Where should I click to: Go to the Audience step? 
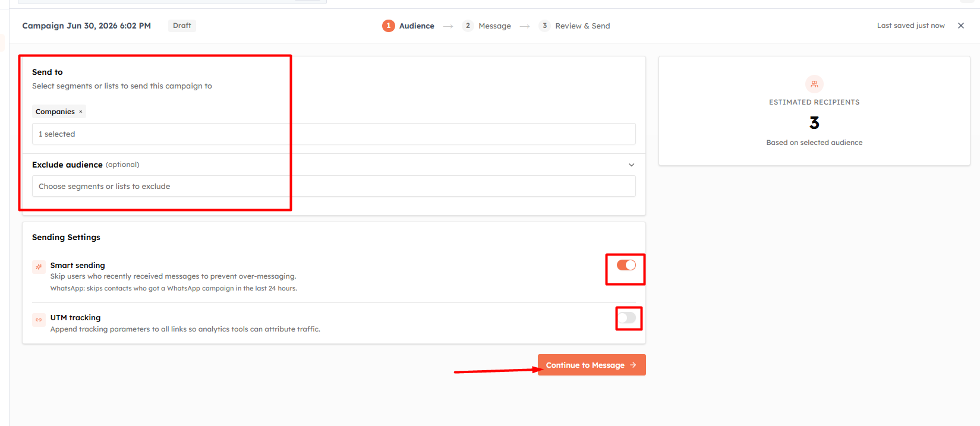(408, 26)
